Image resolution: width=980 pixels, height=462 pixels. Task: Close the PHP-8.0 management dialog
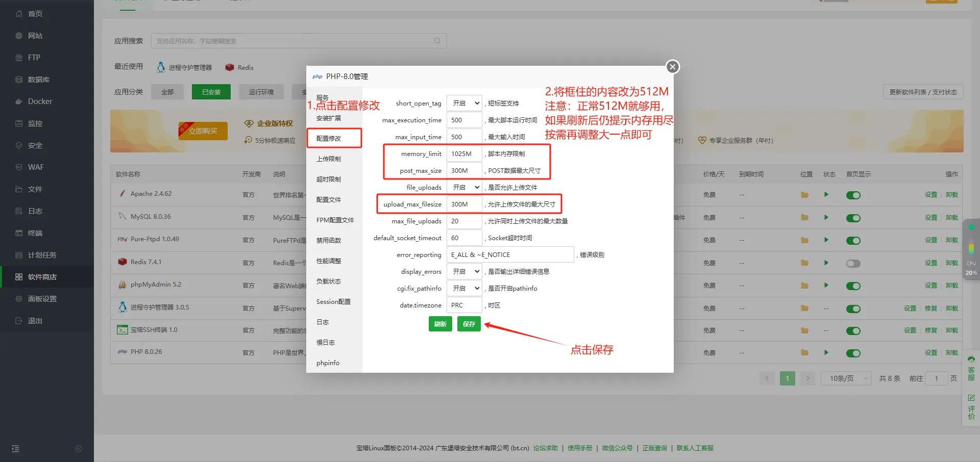coord(672,67)
